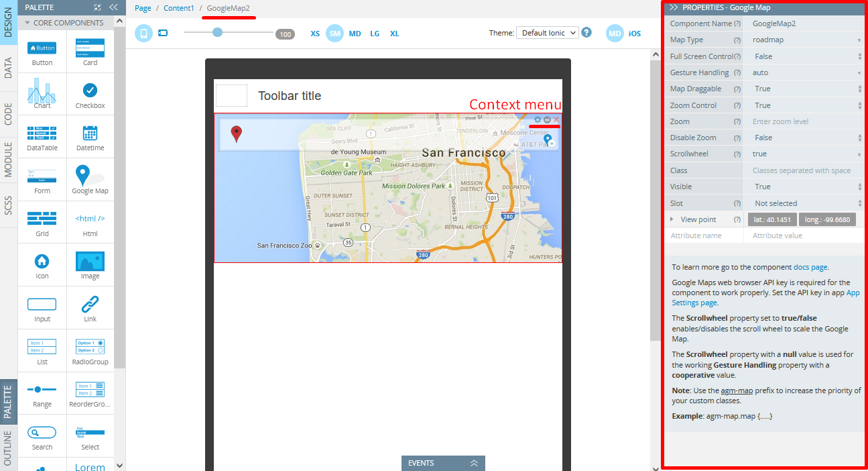Image resolution: width=868 pixels, height=471 pixels.
Task: Open the Slot Not selected dropdown
Action: (x=803, y=203)
